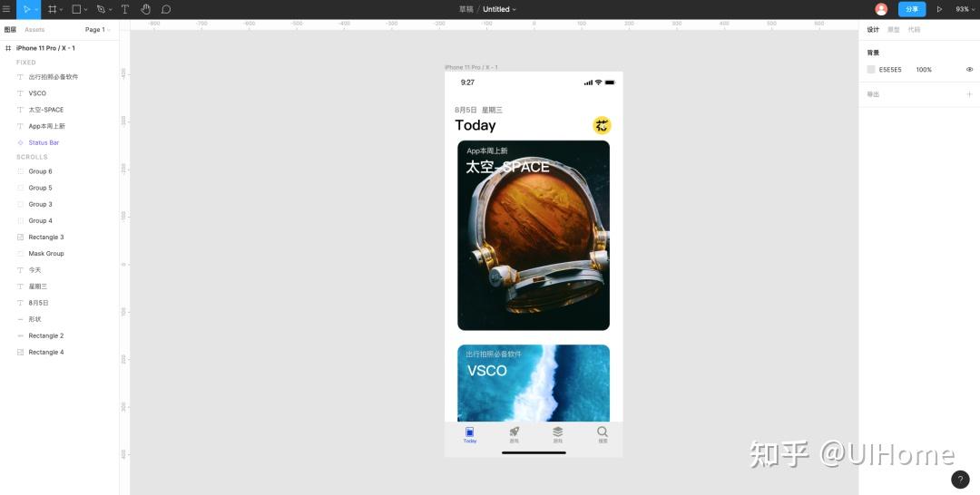Open the Pen tool options dropdown
The height and width of the screenshot is (495, 980).
click(x=111, y=10)
